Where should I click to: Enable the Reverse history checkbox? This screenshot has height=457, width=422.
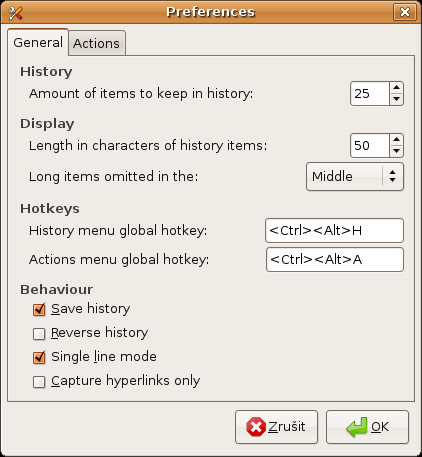[x=39, y=333]
